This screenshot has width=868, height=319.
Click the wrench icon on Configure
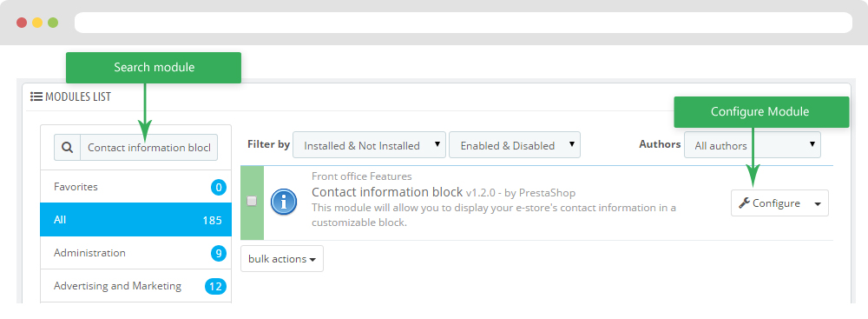(x=744, y=203)
